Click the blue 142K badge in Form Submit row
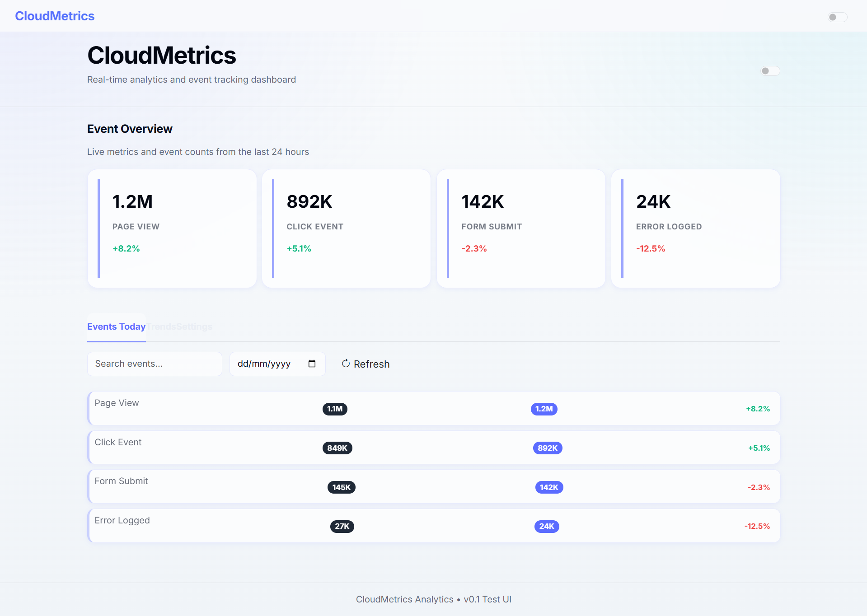Viewport: 867px width, 616px height. (x=549, y=487)
